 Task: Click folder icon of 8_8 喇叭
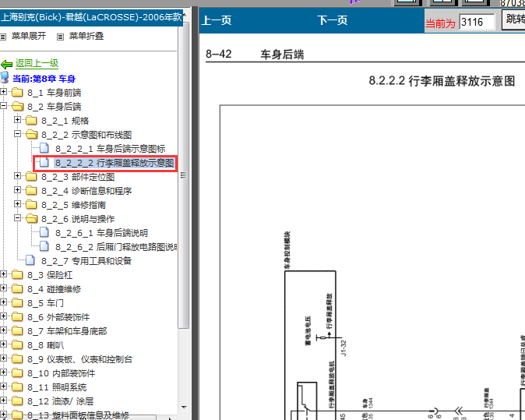pyautogui.click(x=17, y=344)
